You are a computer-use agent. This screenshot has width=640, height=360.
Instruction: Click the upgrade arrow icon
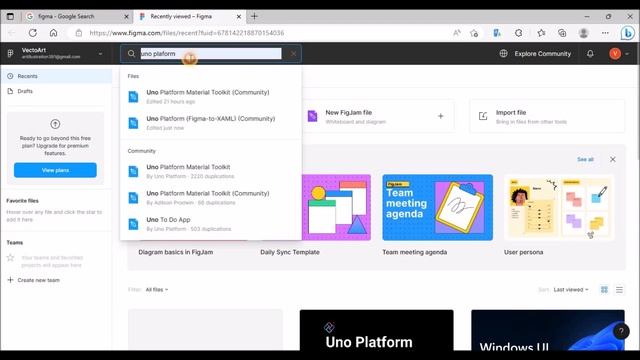[55, 124]
